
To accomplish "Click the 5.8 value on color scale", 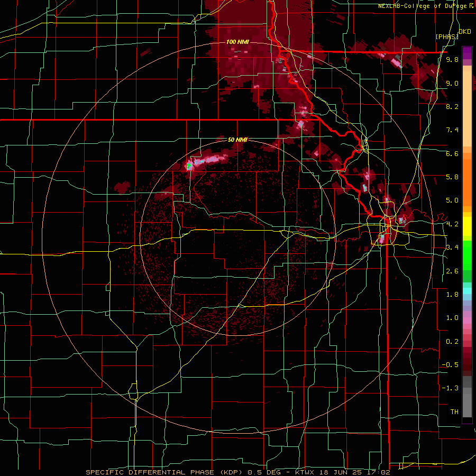I will [x=452, y=177].
